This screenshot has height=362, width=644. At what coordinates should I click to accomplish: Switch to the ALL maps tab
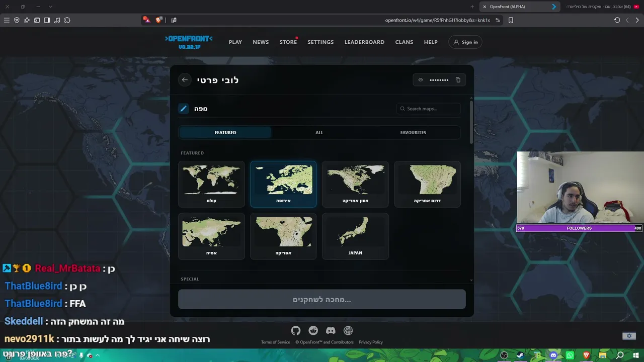pos(319,133)
